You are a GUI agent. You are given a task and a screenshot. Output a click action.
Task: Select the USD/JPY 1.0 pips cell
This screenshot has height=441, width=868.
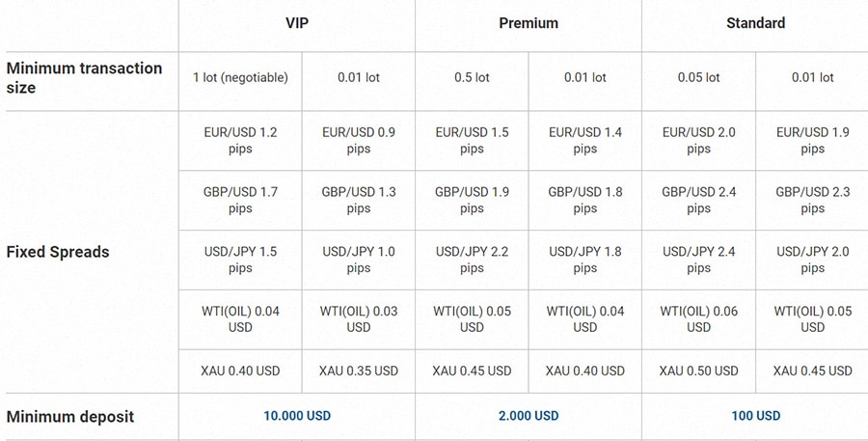click(359, 260)
